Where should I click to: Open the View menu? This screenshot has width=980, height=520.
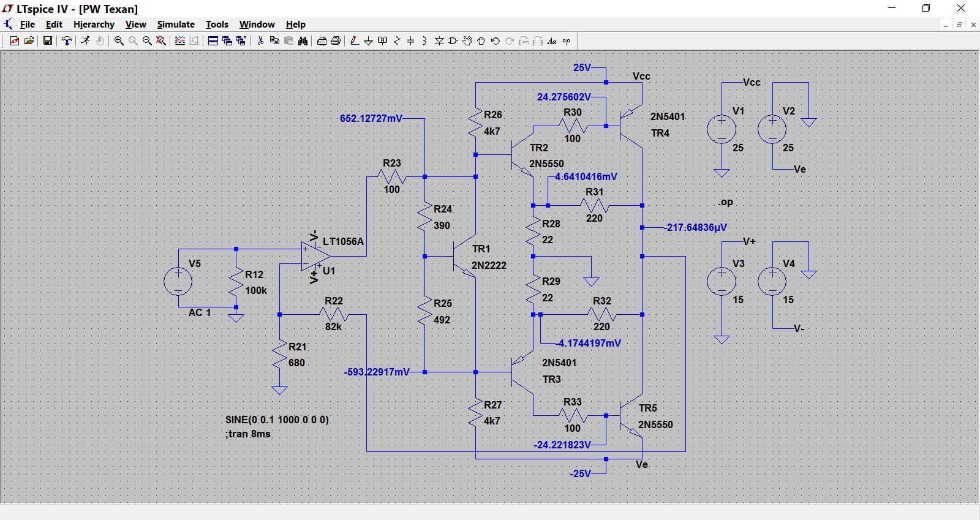135,24
